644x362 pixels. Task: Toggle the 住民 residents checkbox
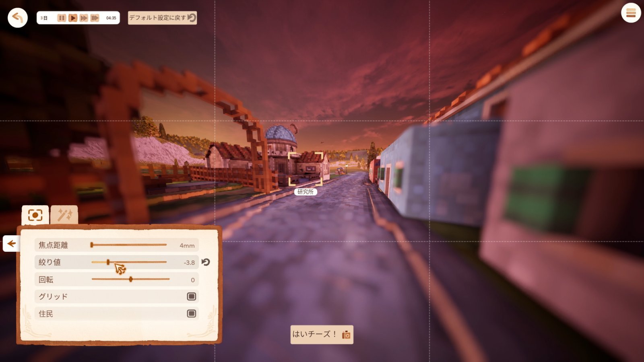pos(192,313)
